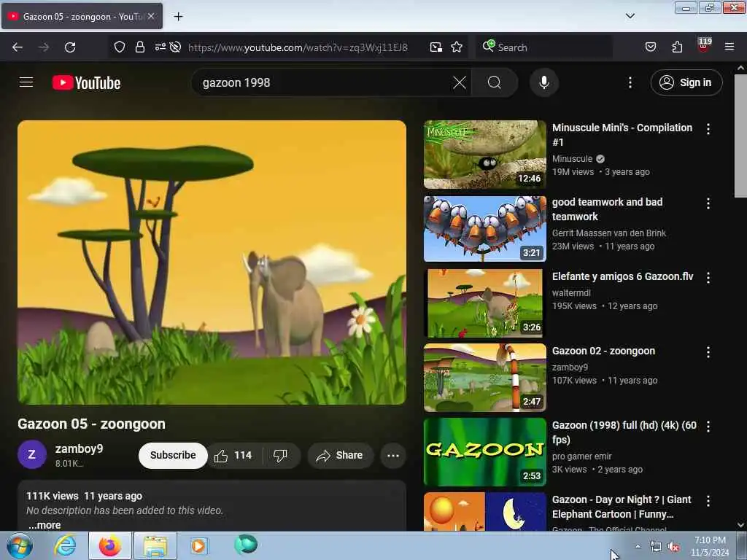Open the site permissions icon in the address bar
747x560 pixels.
pos(160,47)
